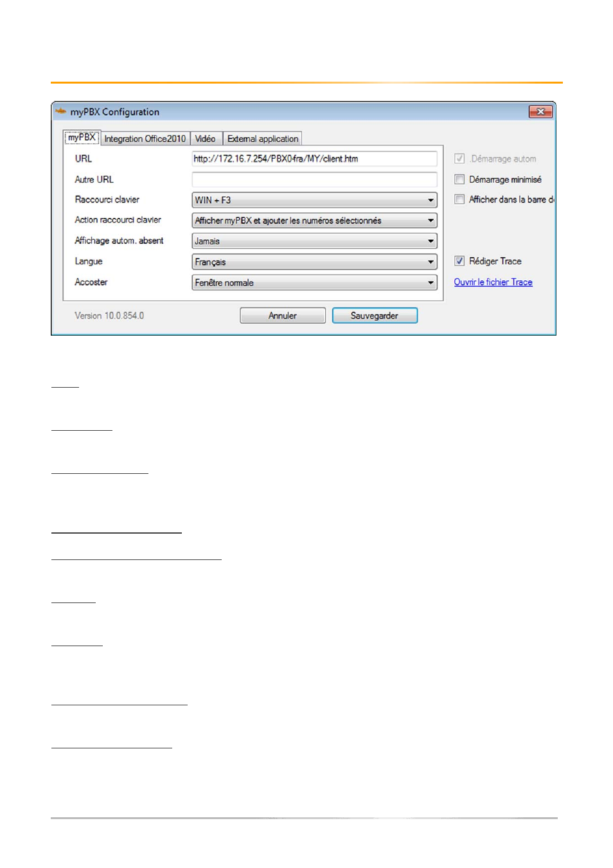The width and height of the screenshot is (613, 868).
Task: Click the myPBX Configuration window title
Action: pyautogui.click(x=115, y=112)
